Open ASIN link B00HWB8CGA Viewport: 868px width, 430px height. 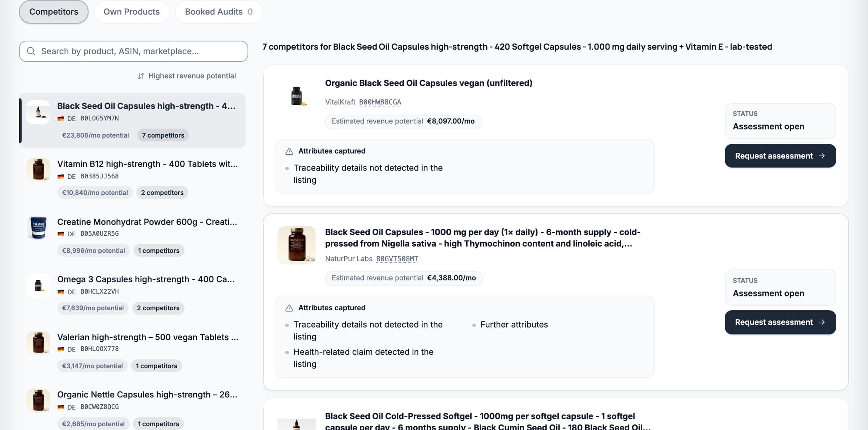point(380,102)
